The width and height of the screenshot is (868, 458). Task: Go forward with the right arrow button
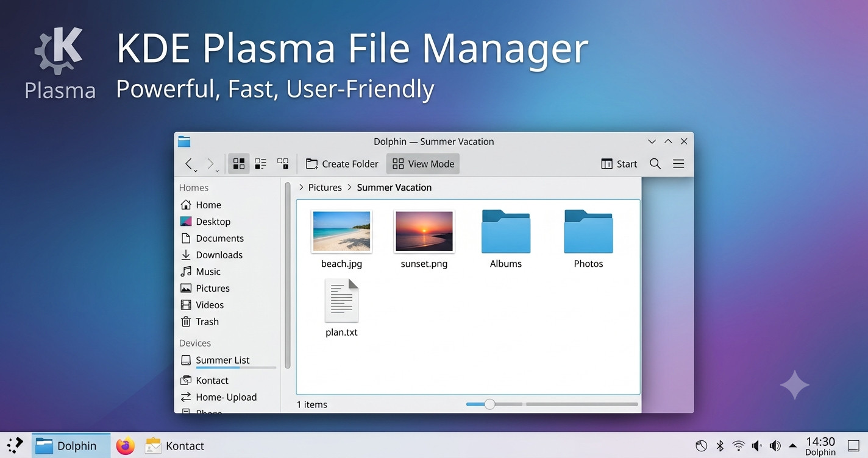click(x=210, y=163)
